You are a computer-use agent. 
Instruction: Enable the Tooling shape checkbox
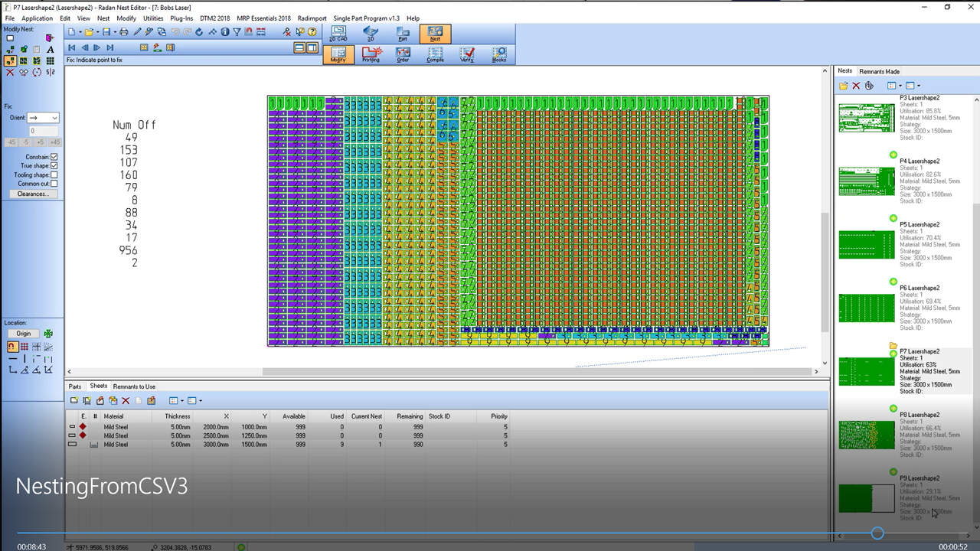pos(54,175)
